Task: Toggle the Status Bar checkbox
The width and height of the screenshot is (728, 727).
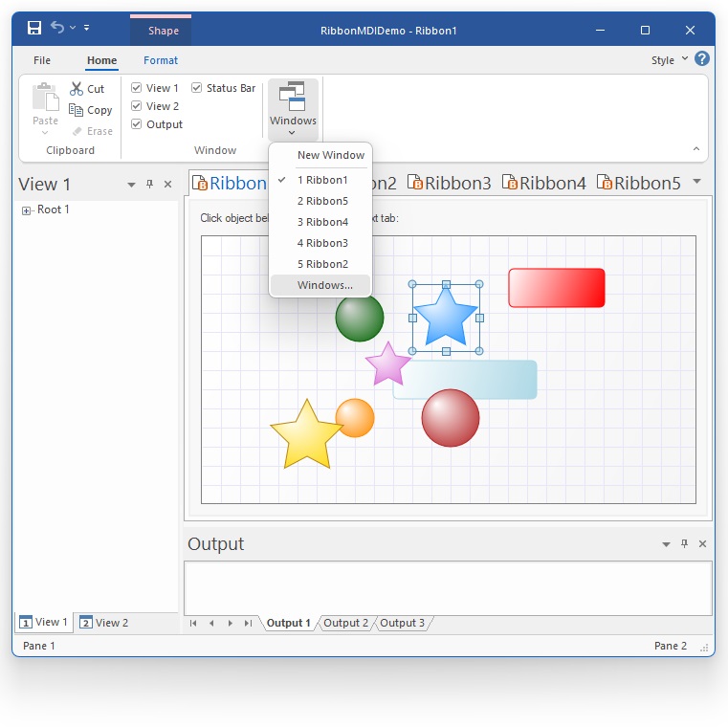Action: (197, 88)
